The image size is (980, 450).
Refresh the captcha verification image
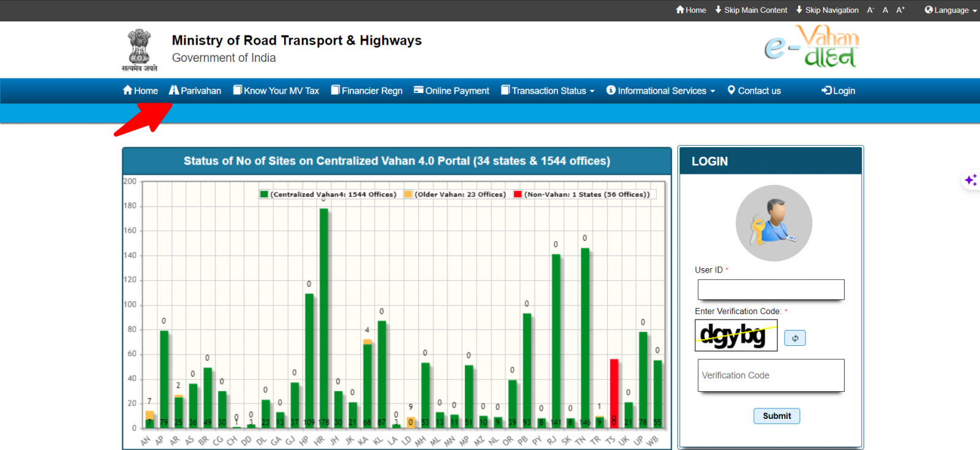tap(795, 338)
